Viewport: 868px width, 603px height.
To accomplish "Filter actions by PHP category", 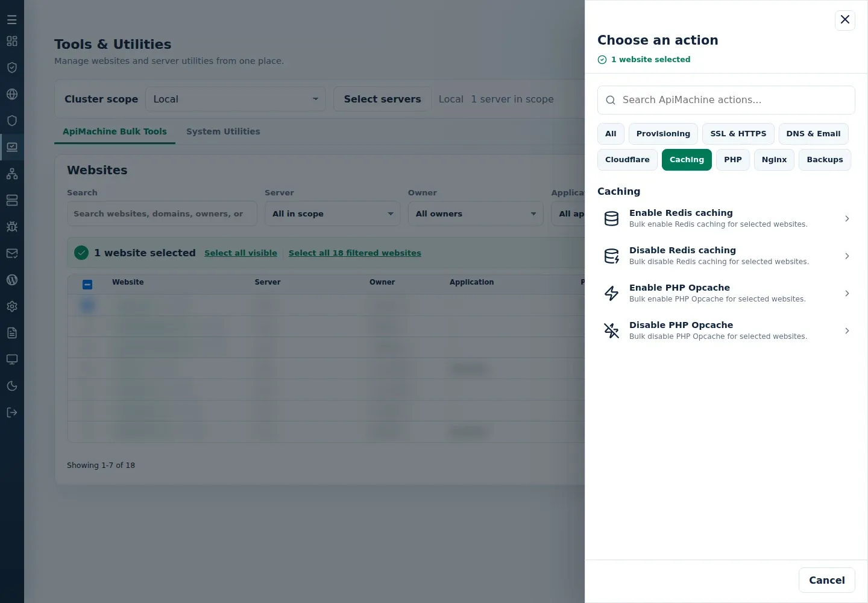I will 733,160.
